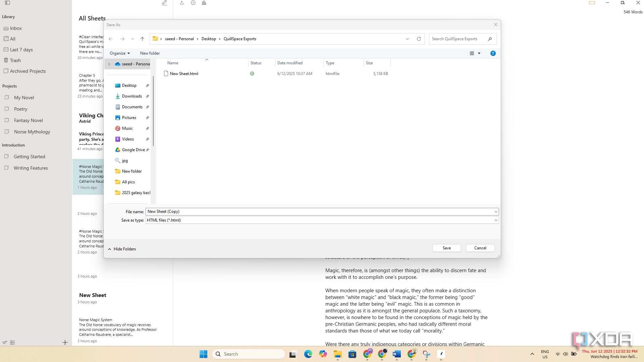
Task: Toggle the Getting Started checkbox
Action: pyautogui.click(x=6, y=157)
